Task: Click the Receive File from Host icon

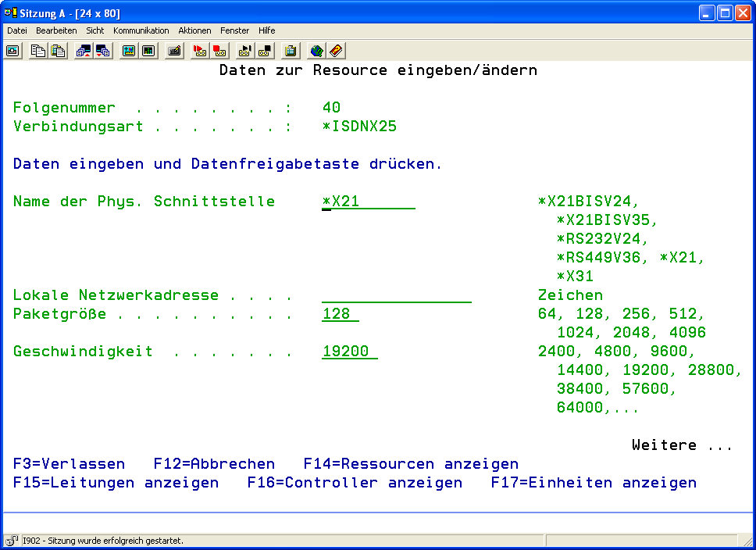Action: (103, 51)
